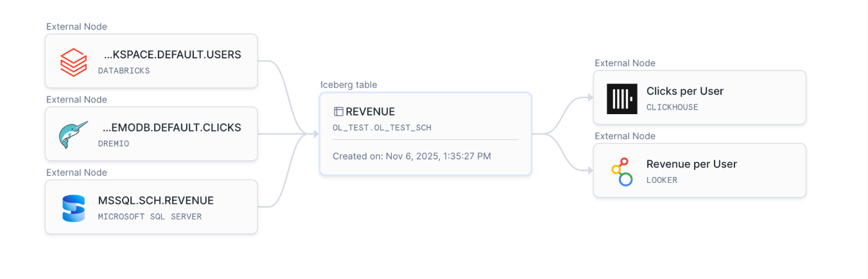Click the DREMIO source label
The image size is (868, 279).
coord(114,144)
